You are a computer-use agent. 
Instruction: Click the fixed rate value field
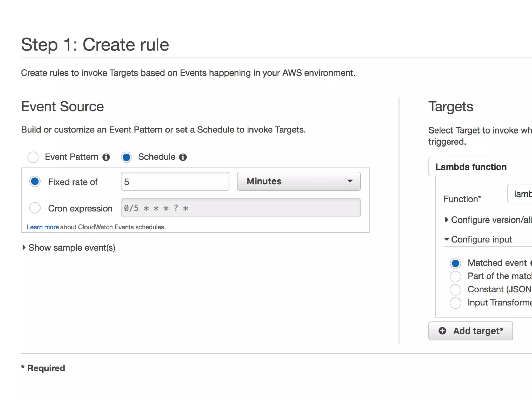175,182
